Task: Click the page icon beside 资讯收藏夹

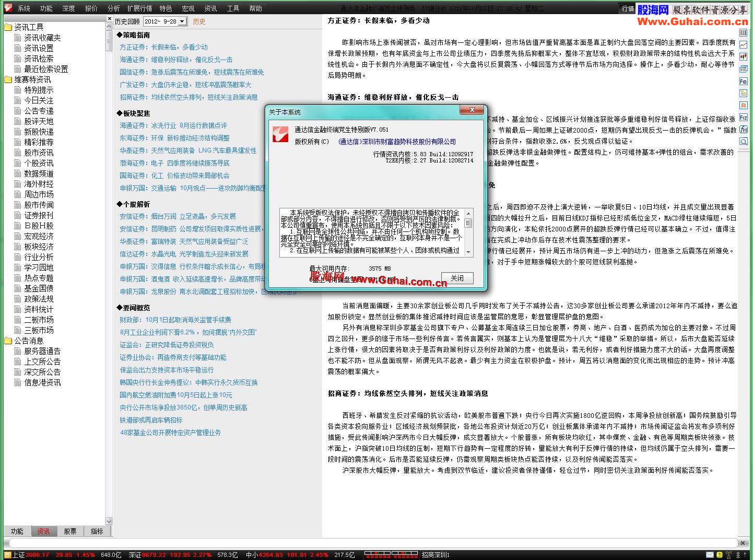Action: pos(18,38)
